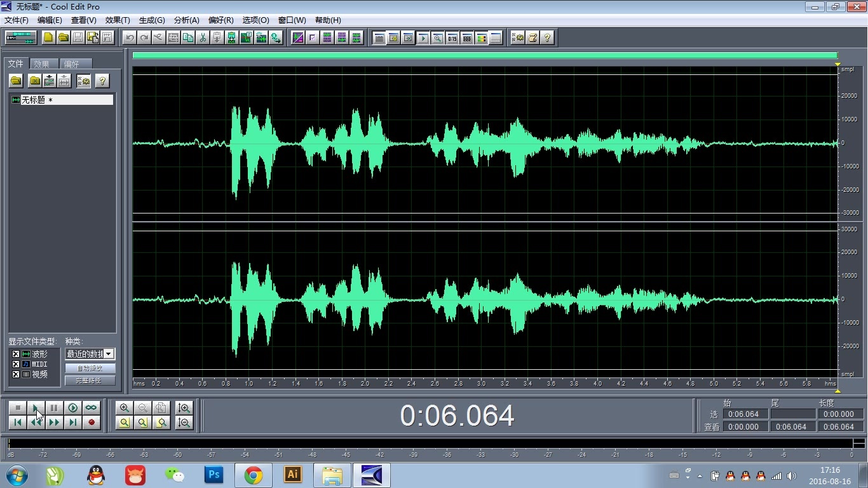868x488 pixels.
Task: Click the Play button in transport controls
Action: 36,408
